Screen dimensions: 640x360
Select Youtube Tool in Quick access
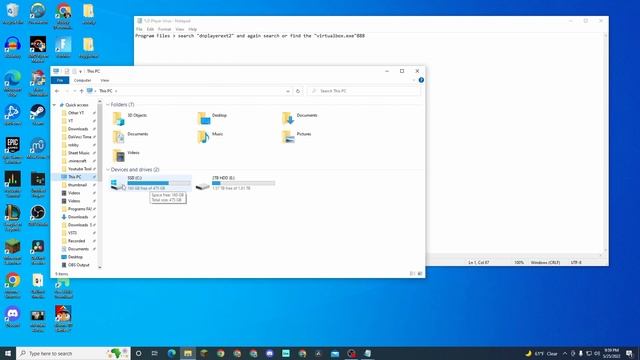pos(80,169)
